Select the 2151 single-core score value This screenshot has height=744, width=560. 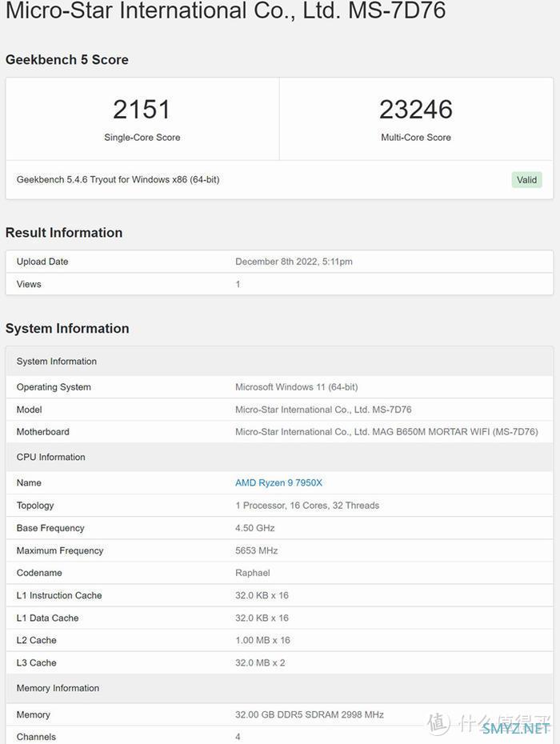(x=142, y=110)
